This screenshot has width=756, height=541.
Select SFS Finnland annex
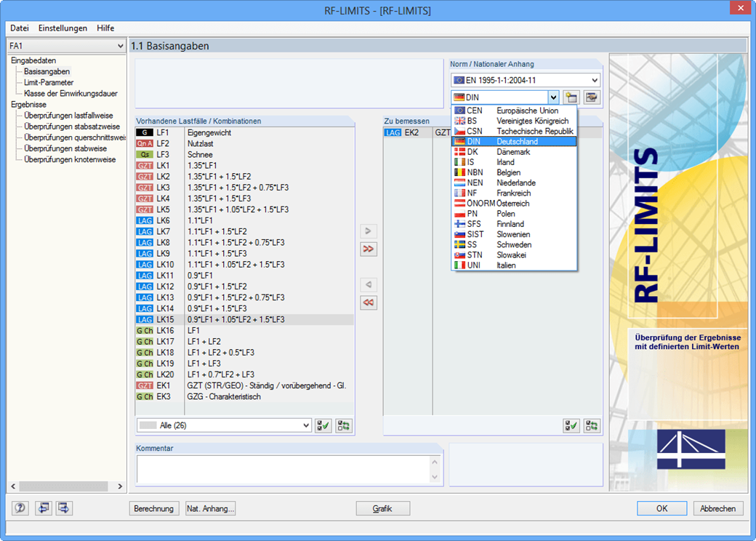coord(514,224)
